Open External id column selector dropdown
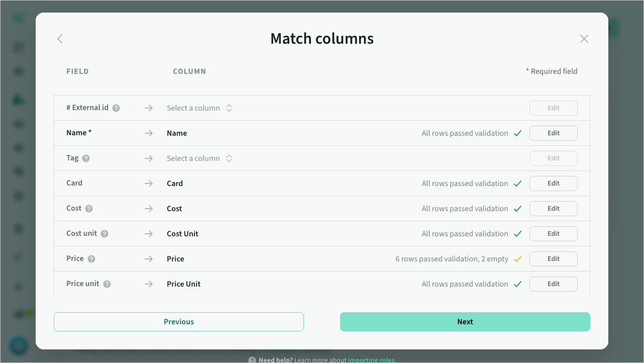Image resolution: width=644 pixels, height=363 pixels. click(199, 108)
